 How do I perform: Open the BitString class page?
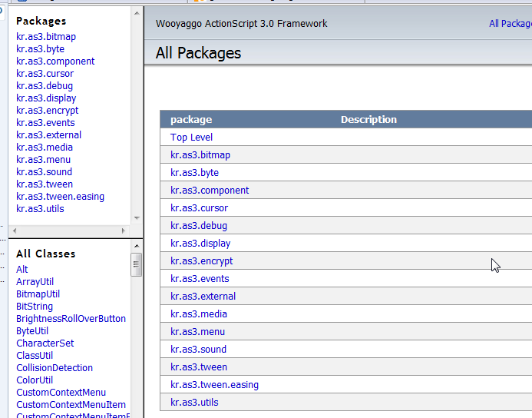tap(35, 307)
